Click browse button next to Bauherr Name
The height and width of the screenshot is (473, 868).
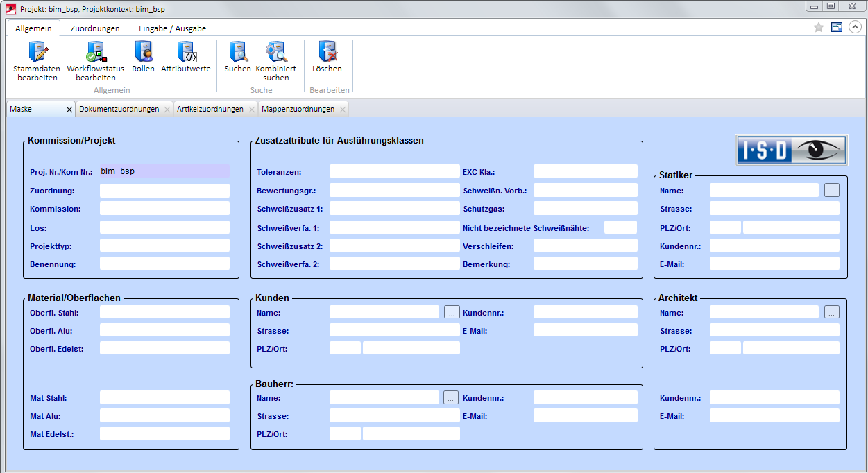(452, 398)
